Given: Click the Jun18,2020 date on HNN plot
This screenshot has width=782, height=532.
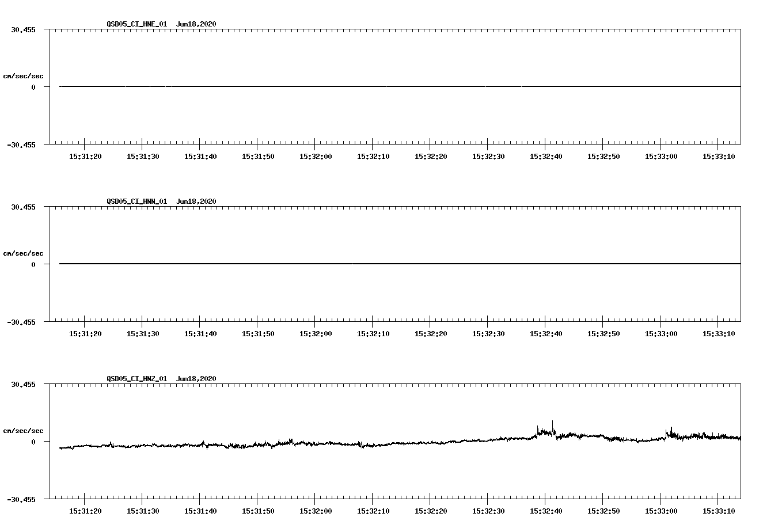Looking at the screenshot, I should click(196, 202).
